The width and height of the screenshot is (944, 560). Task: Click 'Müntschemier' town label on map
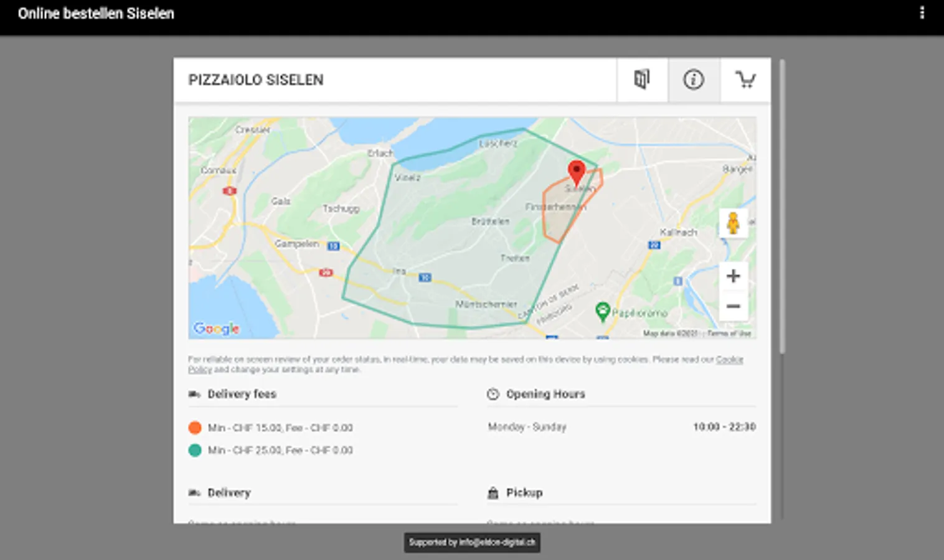pyautogui.click(x=486, y=304)
